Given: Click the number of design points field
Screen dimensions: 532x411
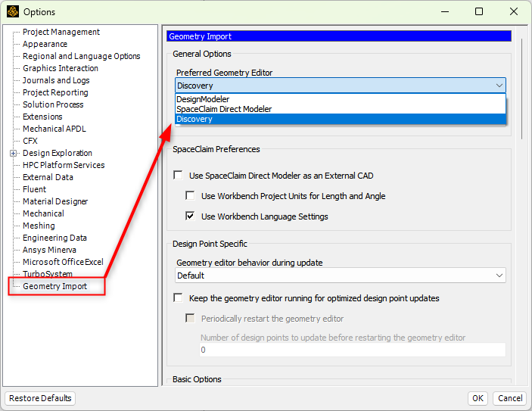Looking at the screenshot, I should (353, 350).
